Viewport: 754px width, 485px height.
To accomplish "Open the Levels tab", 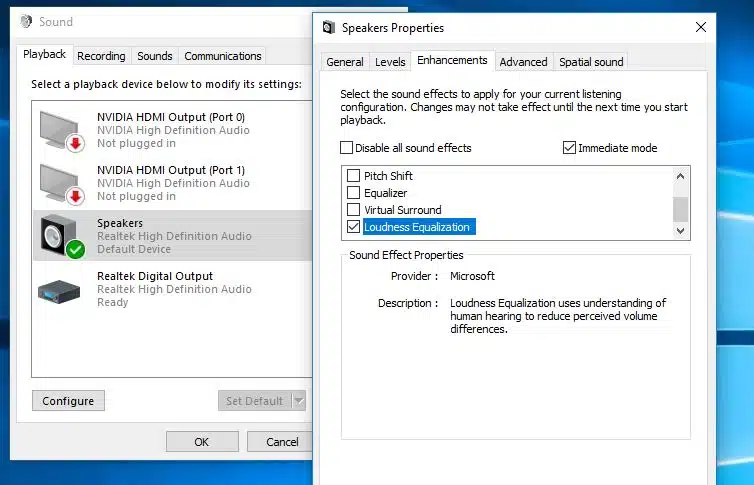I will point(390,62).
